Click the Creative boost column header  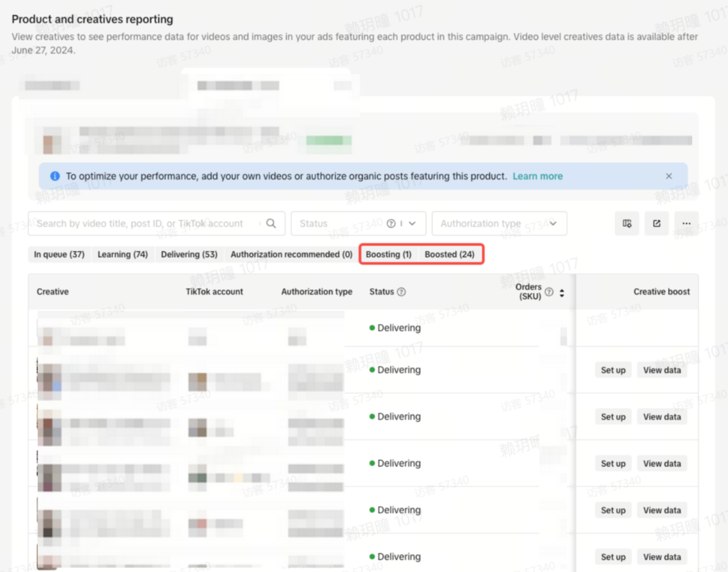661,292
